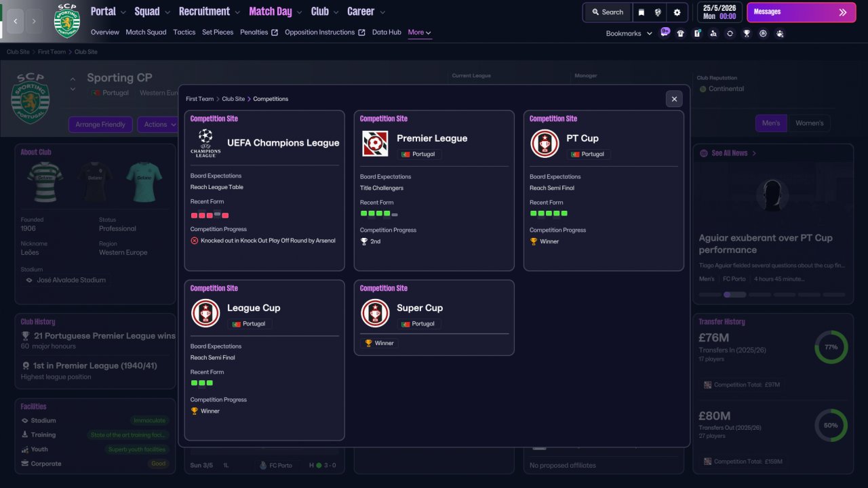The width and height of the screenshot is (868, 488).
Task: Go back using the left arrow button
Action: [16, 21]
